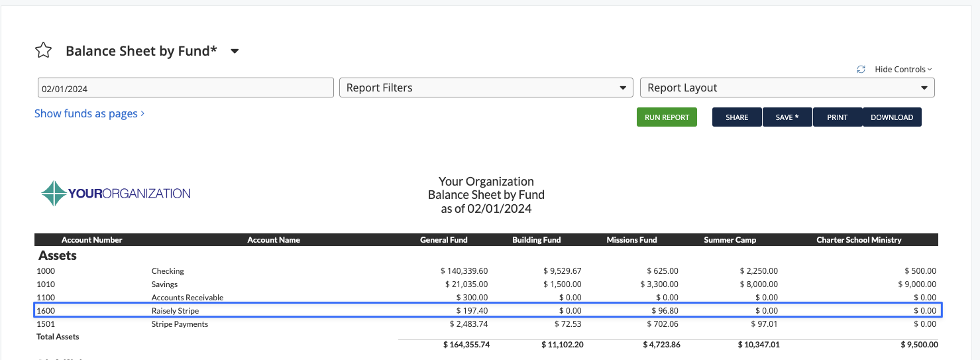
Task: Click the refresh icon beside Hide Controls
Action: click(x=861, y=69)
